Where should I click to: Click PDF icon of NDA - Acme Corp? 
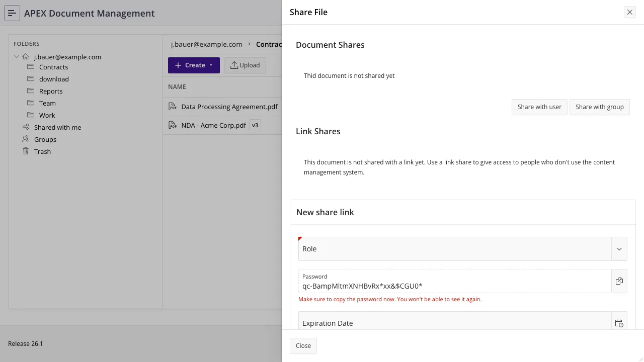point(173,125)
